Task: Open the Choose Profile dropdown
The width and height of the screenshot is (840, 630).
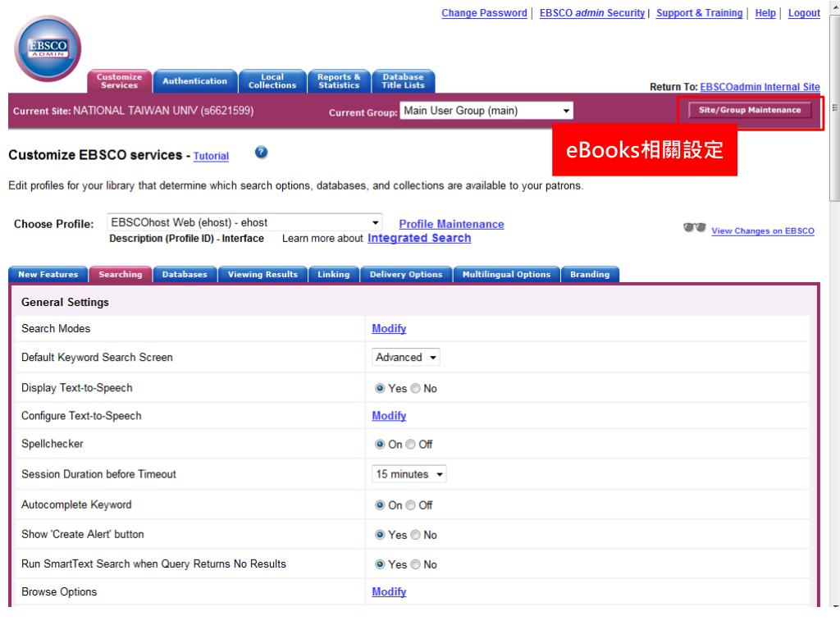Action: [x=244, y=222]
